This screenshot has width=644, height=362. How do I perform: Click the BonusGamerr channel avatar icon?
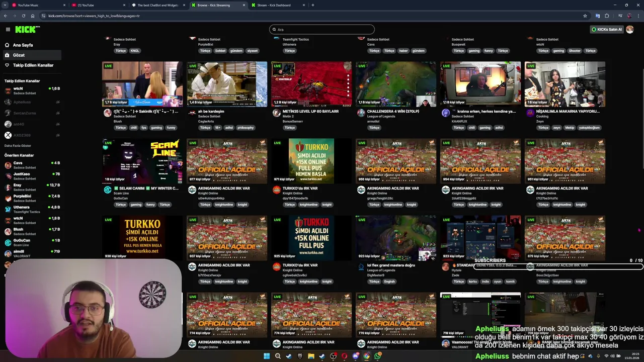pos(276,113)
